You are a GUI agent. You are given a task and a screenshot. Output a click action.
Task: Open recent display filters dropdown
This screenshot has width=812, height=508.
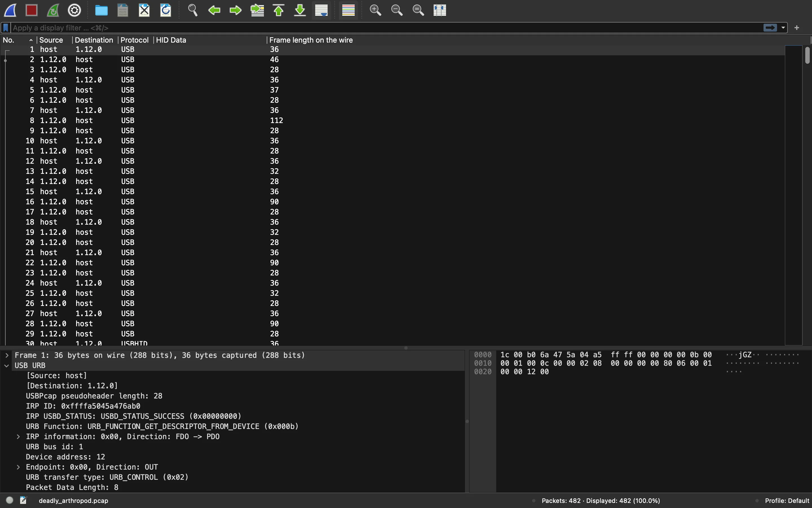783,28
